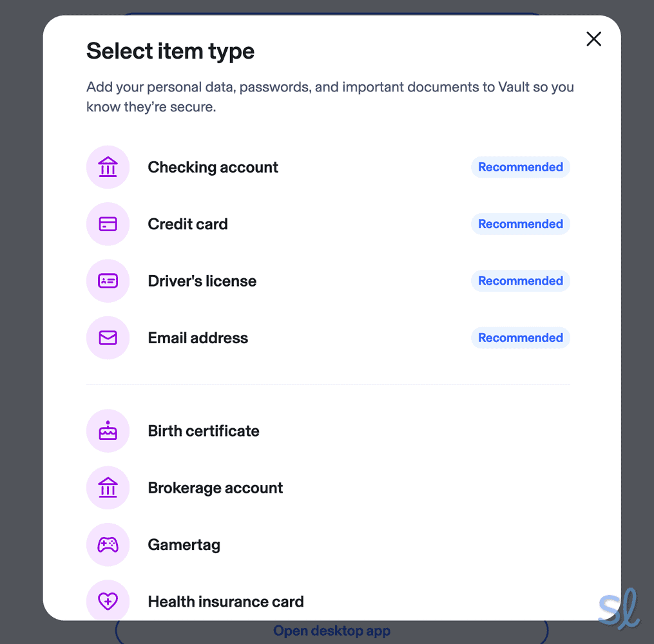Viewport: 654px width, 644px height.
Task: Click Recommended badge next to Checking account
Action: click(520, 167)
